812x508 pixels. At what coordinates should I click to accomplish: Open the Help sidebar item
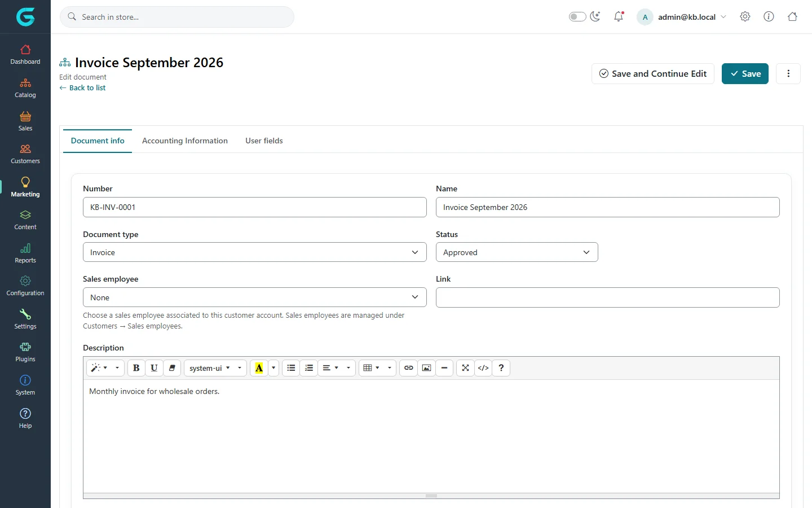25,418
